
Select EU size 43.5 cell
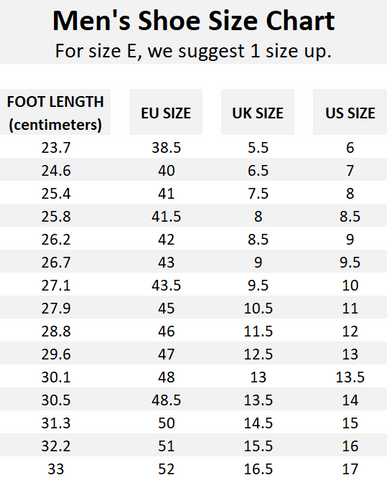166,285
